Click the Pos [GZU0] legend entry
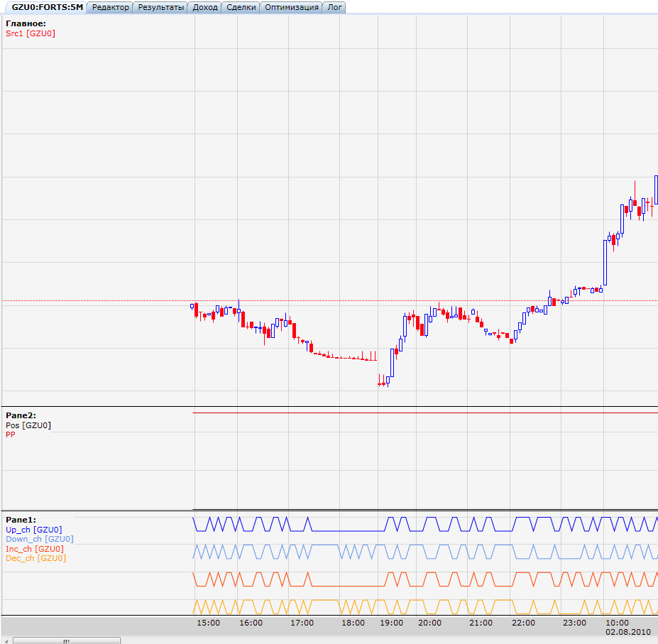 (28, 425)
